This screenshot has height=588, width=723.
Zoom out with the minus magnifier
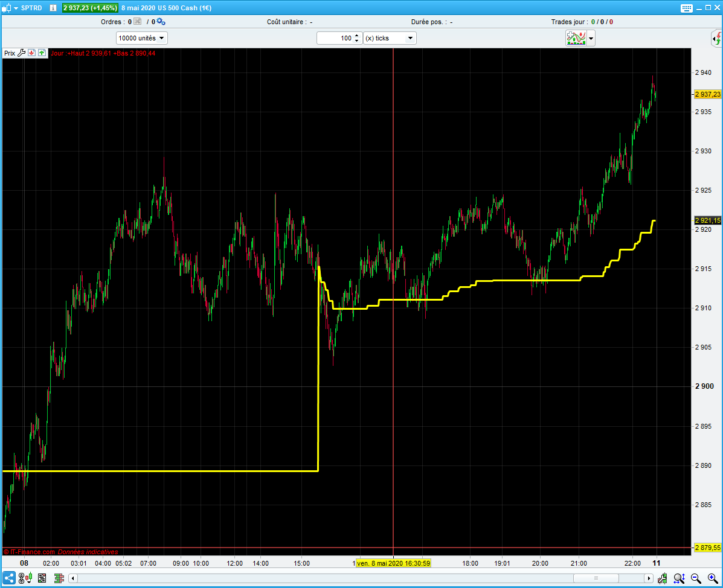[696, 578]
